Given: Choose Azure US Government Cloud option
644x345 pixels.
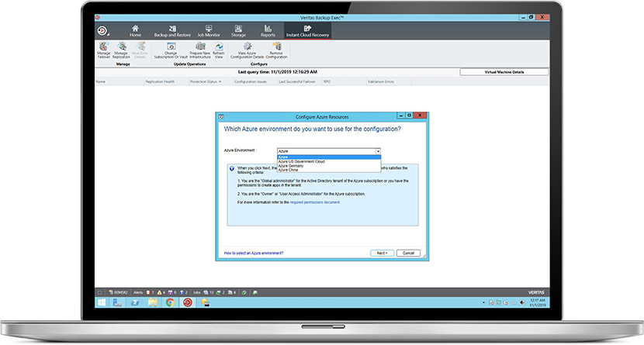Looking at the screenshot, I should 329,161.
